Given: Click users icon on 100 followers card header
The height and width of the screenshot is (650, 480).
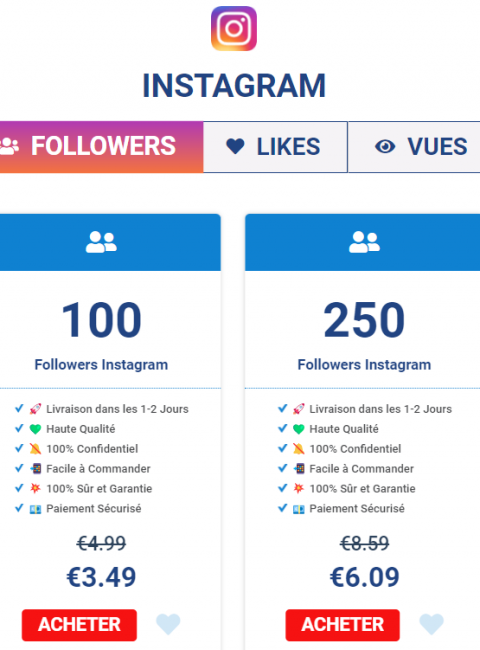Looking at the screenshot, I should [x=101, y=242].
